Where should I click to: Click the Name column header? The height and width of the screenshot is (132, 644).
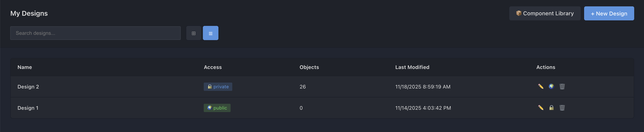(25, 67)
